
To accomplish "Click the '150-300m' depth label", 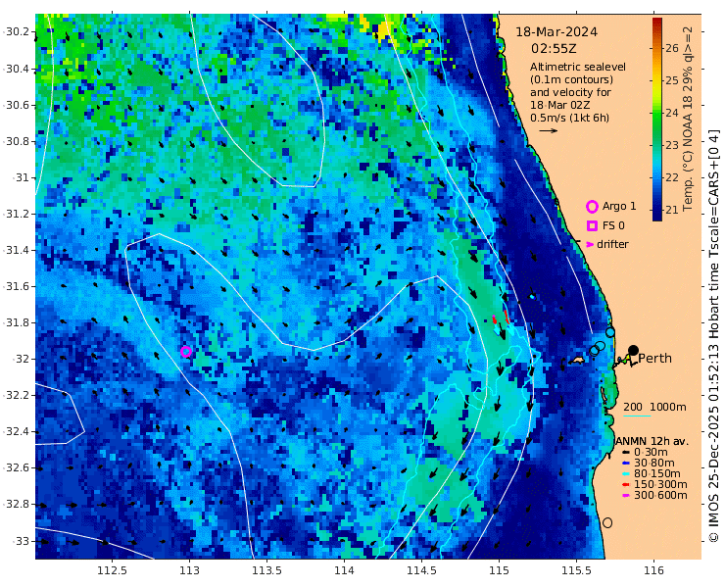I will [660, 485].
